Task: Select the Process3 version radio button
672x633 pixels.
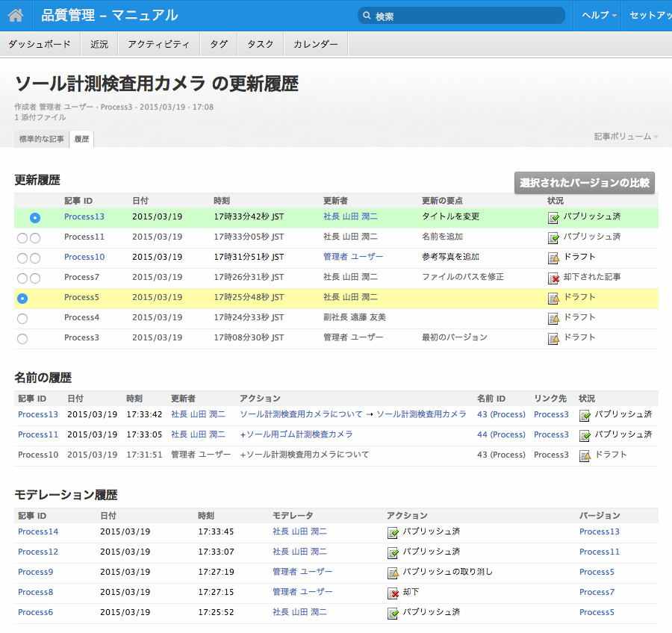Action: click(22, 339)
